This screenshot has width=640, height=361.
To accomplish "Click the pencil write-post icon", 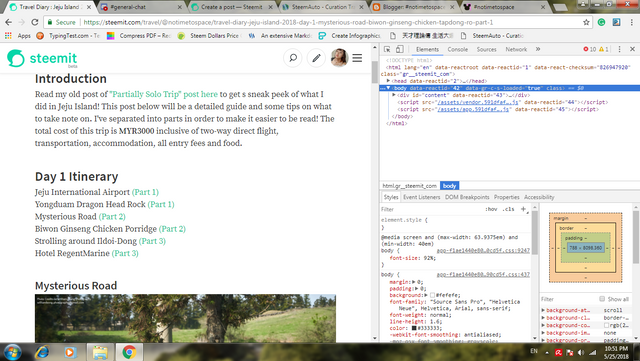I will [316, 58].
